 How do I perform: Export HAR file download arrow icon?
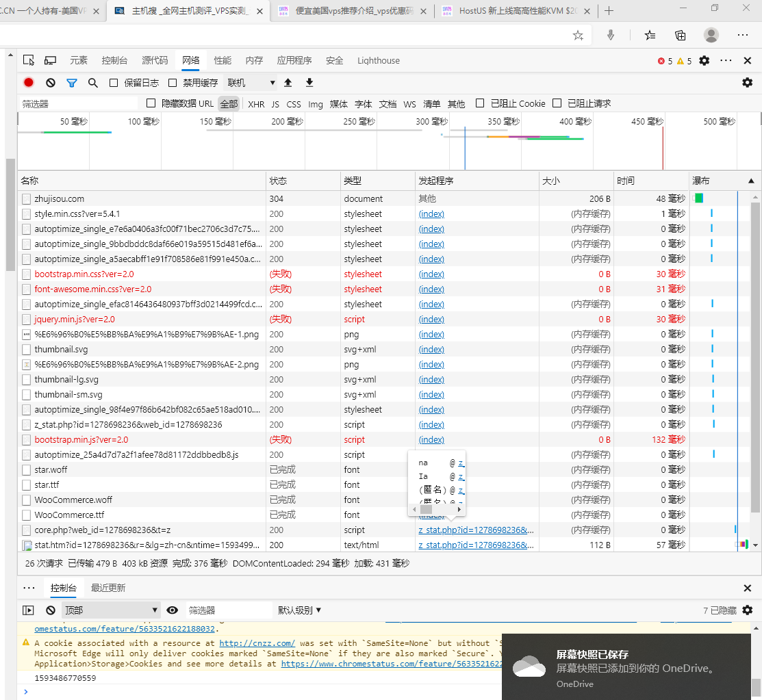coord(309,83)
